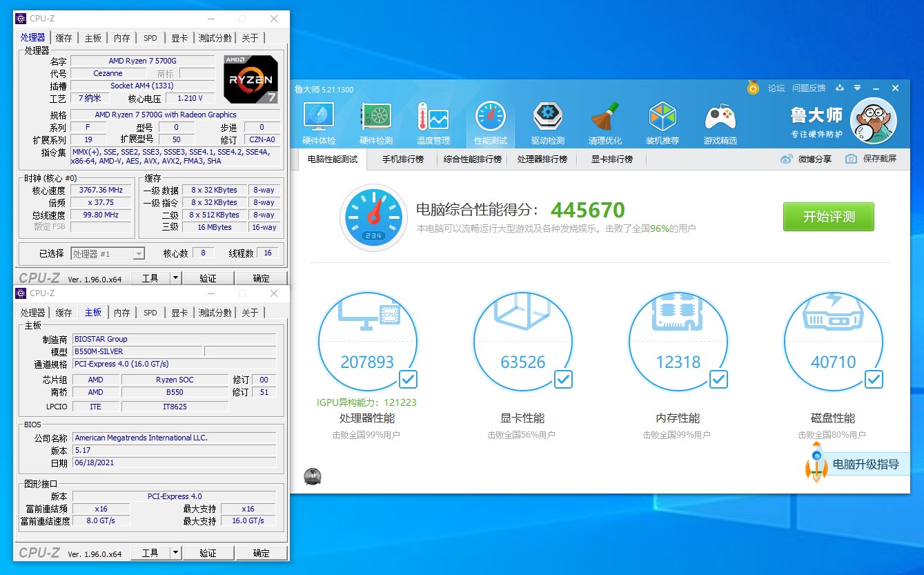Open 工具 dropdown arrow in bottom CPU-Z
This screenshot has width=924, height=575.
(175, 553)
